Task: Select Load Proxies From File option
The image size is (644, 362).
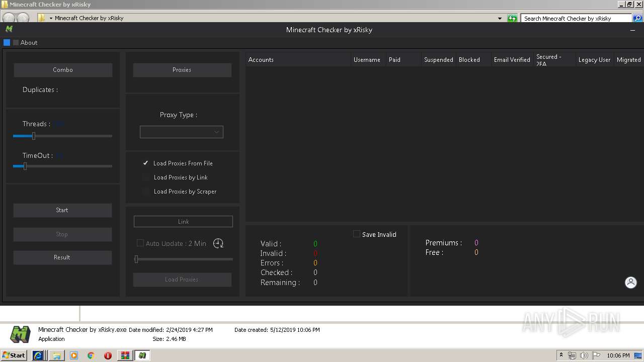Action: click(178, 163)
